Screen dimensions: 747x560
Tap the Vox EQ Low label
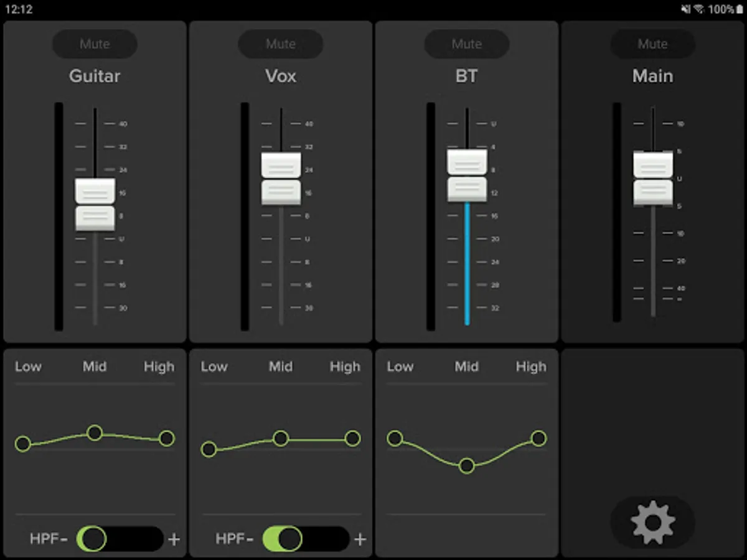(x=214, y=366)
